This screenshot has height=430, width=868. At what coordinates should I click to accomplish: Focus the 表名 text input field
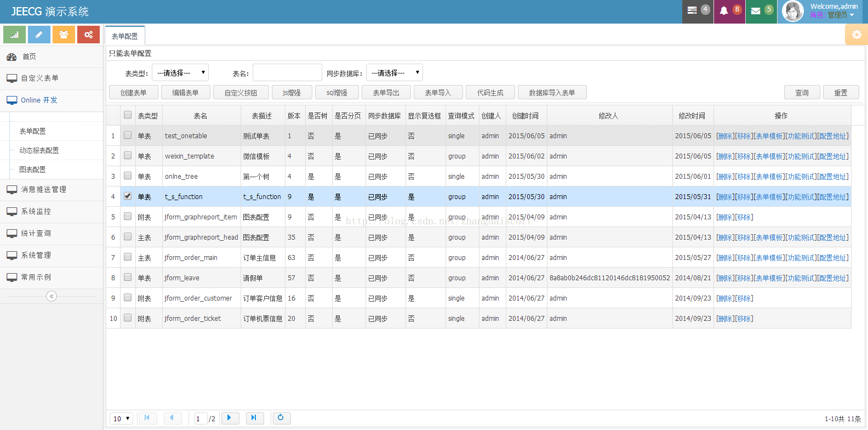click(287, 72)
